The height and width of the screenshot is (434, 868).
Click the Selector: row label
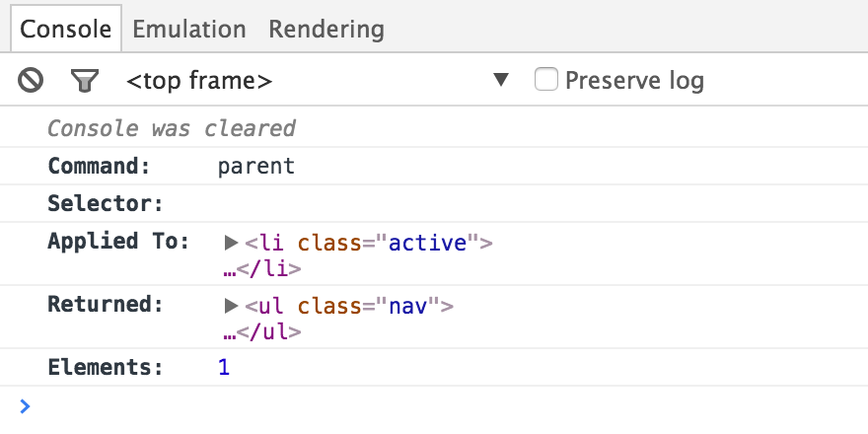[x=105, y=204]
